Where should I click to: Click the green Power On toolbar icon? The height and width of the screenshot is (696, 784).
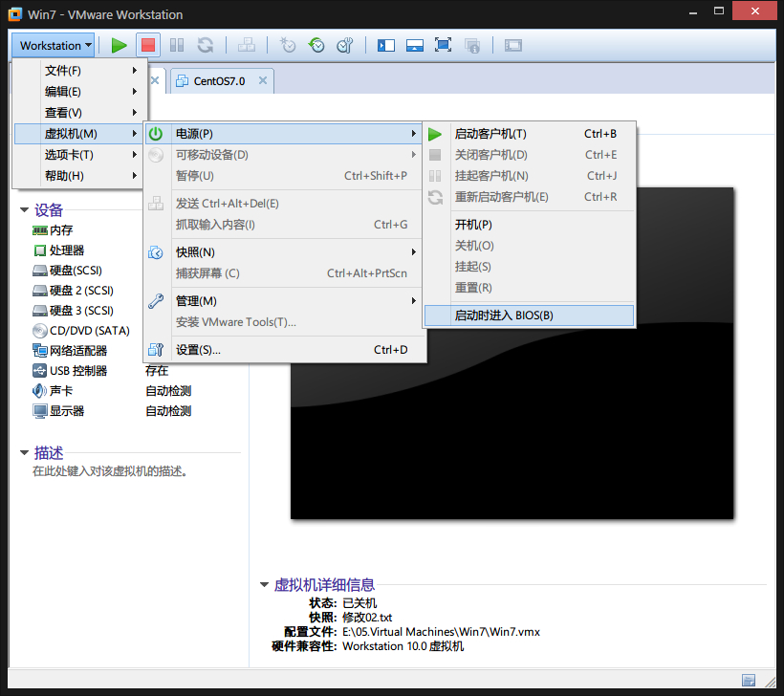[x=119, y=46]
